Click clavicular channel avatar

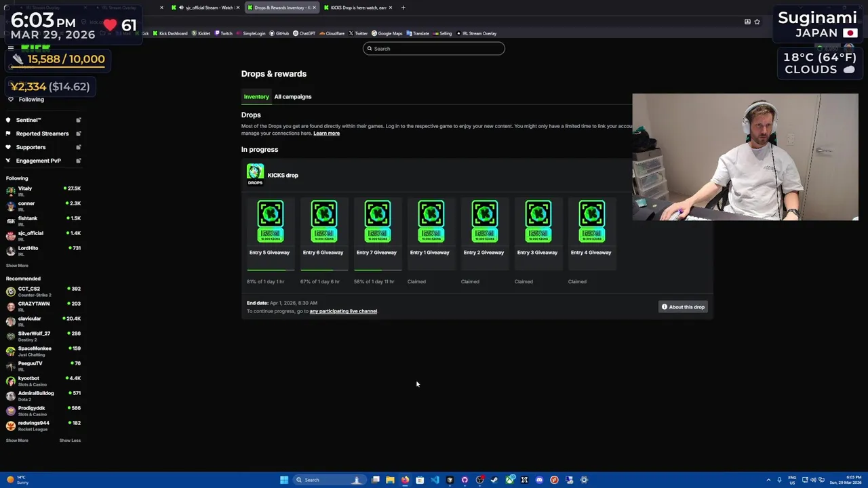point(11,321)
